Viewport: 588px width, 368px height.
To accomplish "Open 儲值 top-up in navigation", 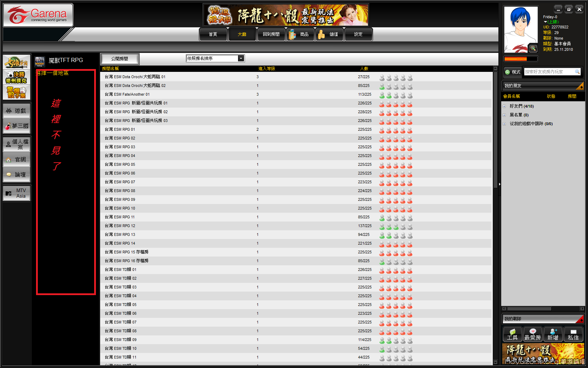I will click(x=330, y=34).
